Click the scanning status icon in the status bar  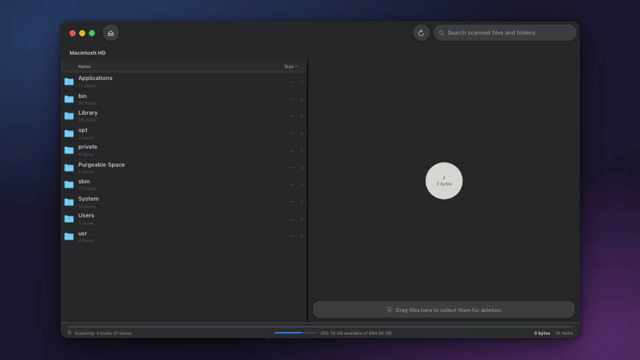[x=70, y=333]
